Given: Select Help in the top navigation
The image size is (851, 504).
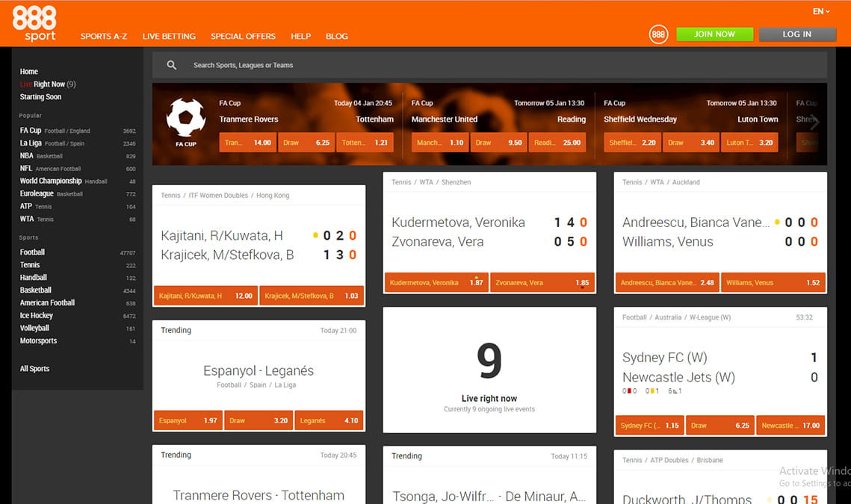Looking at the screenshot, I should click(x=300, y=37).
